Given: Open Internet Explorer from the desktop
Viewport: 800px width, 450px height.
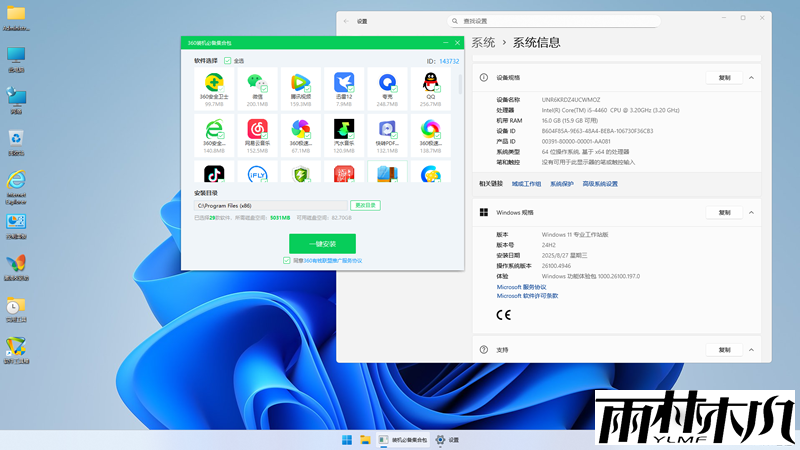Looking at the screenshot, I should pyautogui.click(x=16, y=180).
